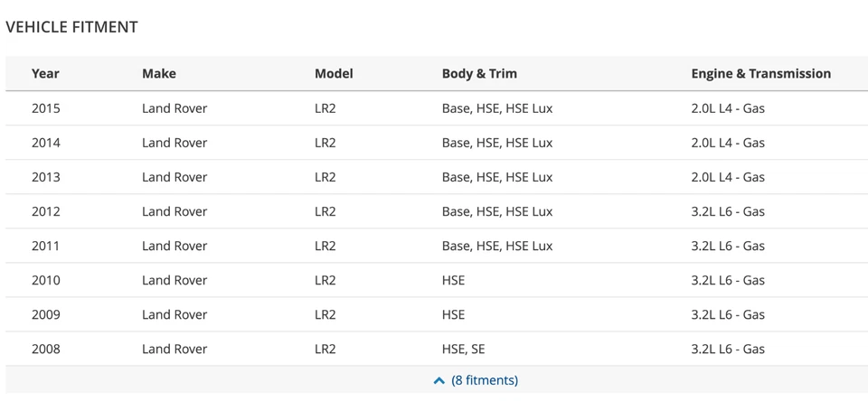Click the Make column header

click(x=159, y=74)
